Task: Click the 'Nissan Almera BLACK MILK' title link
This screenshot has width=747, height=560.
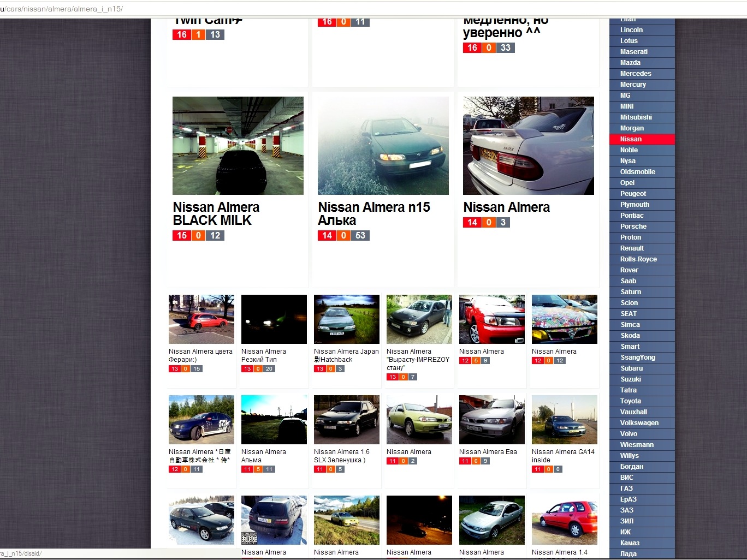Action: point(216,214)
